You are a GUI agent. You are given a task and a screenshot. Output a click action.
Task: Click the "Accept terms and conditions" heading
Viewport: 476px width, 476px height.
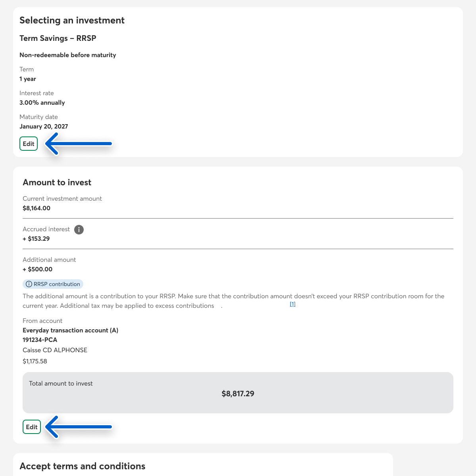(x=83, y=466)
